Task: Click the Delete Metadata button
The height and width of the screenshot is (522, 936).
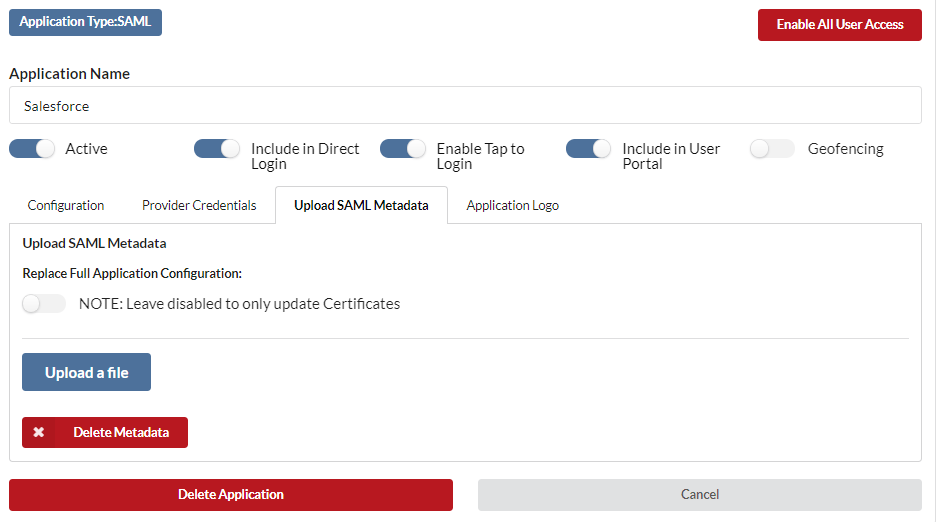Action: pyautogui.click(x=105, y=432)
